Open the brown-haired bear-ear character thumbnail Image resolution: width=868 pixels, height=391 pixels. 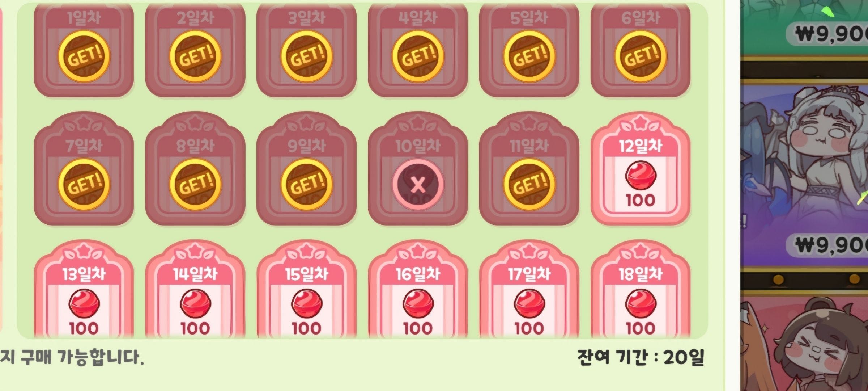pos(804,344)
